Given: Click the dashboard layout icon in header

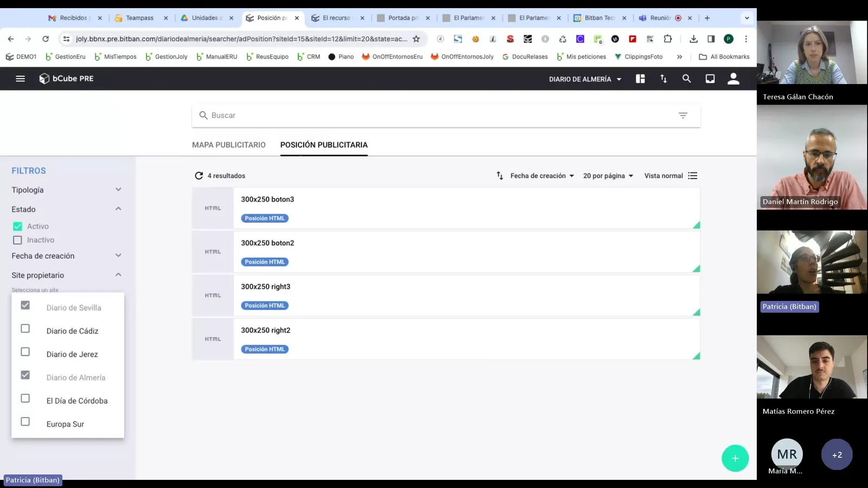Looking at the screenshot, I should 640,79.
